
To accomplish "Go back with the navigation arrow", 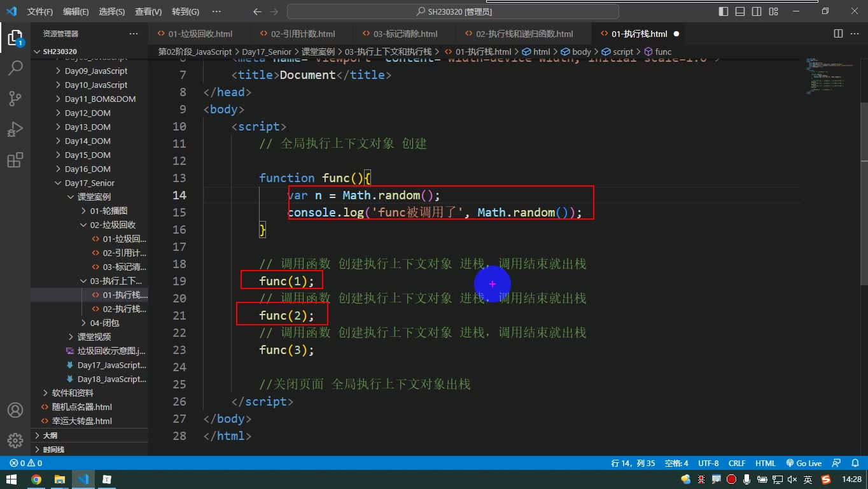I will click(257, 11).
